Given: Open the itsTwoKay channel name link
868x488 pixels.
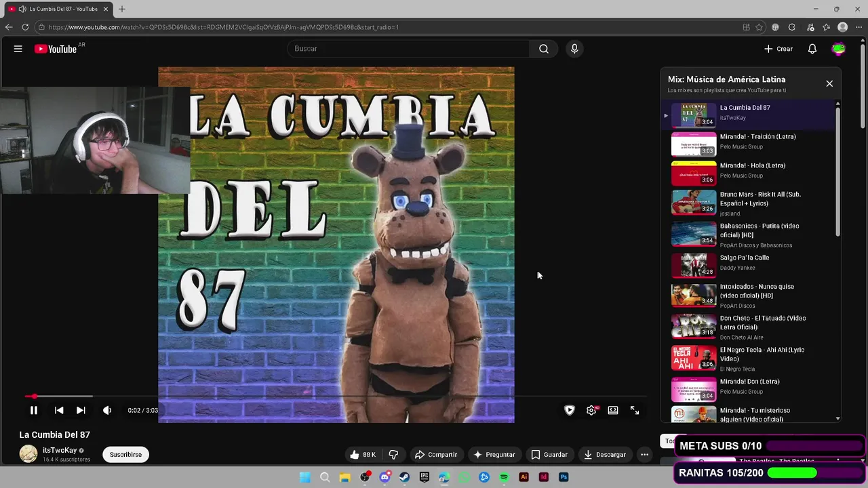Looking at the screenshot, I should click(60, 450).
